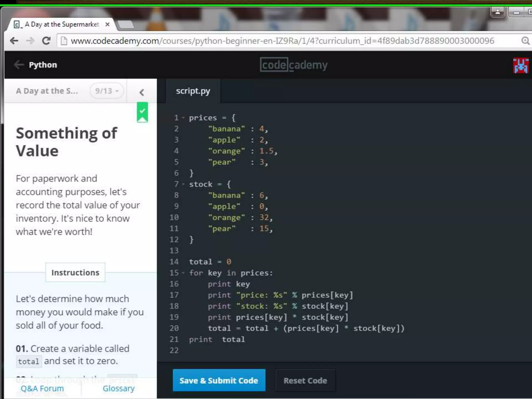Close the A Day at the Supermarket tab
532x399 pixels.
pyautogui.click(x=108, y=24)
